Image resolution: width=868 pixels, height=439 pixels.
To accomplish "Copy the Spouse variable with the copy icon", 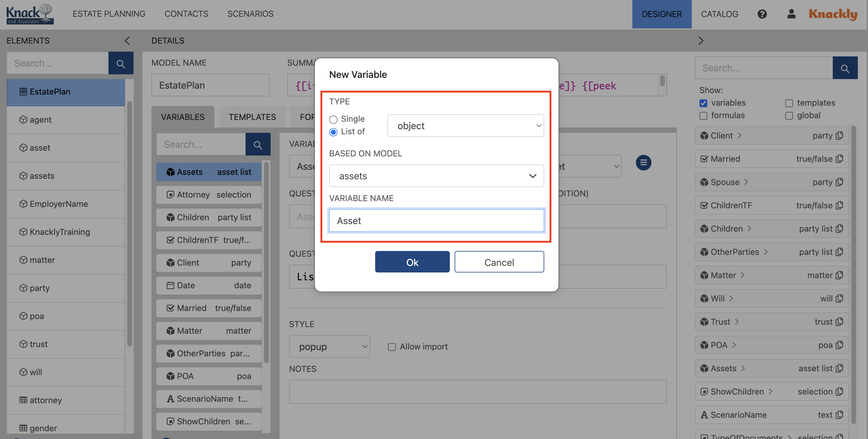I will (839, 182).
